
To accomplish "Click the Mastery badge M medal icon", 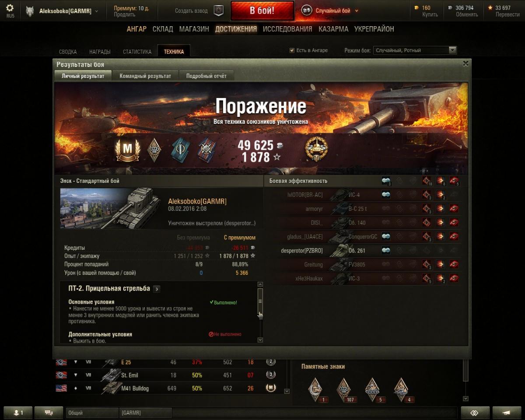I will [x=127, y=149].
